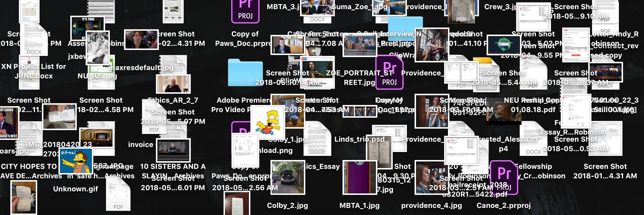This screenshot has width=644, height=215.
Task: Select the man with glasses interview thumbnail
Action: [x=288, y=45]
